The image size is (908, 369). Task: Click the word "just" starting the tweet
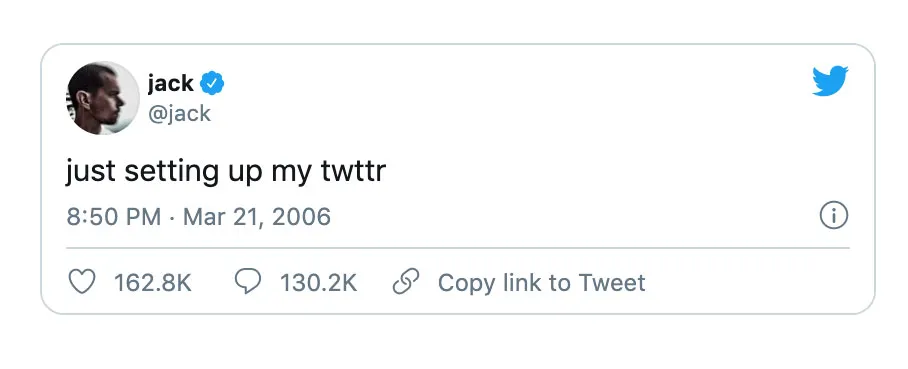click(x=91, y=173)
